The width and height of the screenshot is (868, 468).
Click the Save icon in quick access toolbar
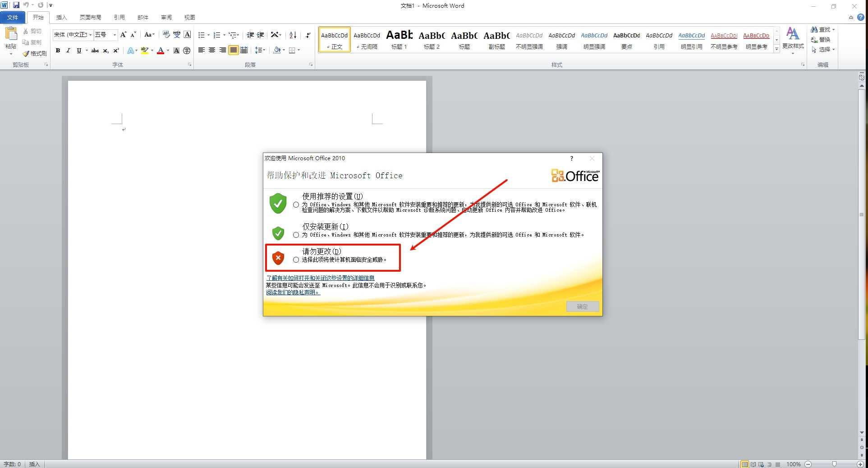point(16,5)
